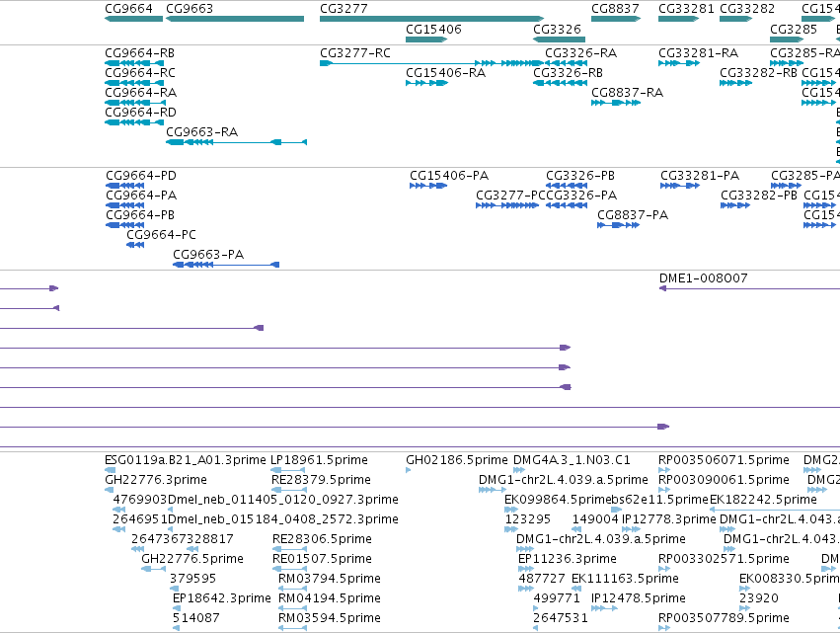The image size is (840, 633).
Task: Select EST RP003302571.5prime
Action: click(x=664, y=569)
